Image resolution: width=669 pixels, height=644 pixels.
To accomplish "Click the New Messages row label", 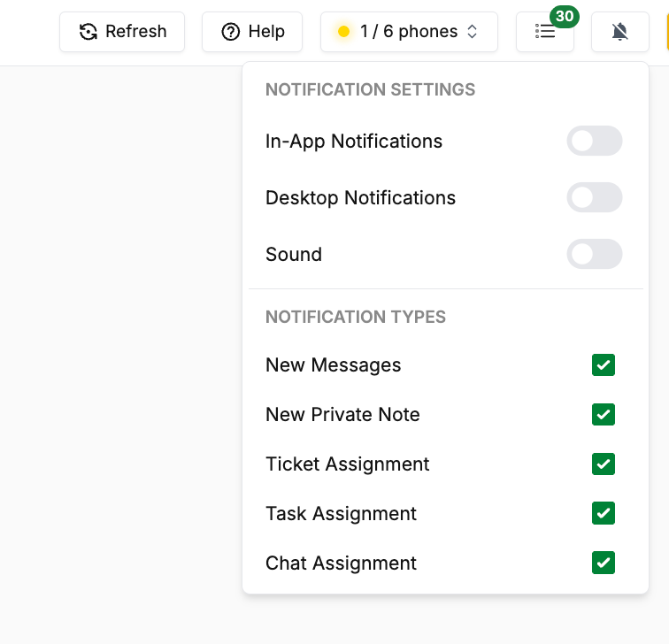I will [x=334, y=365].
